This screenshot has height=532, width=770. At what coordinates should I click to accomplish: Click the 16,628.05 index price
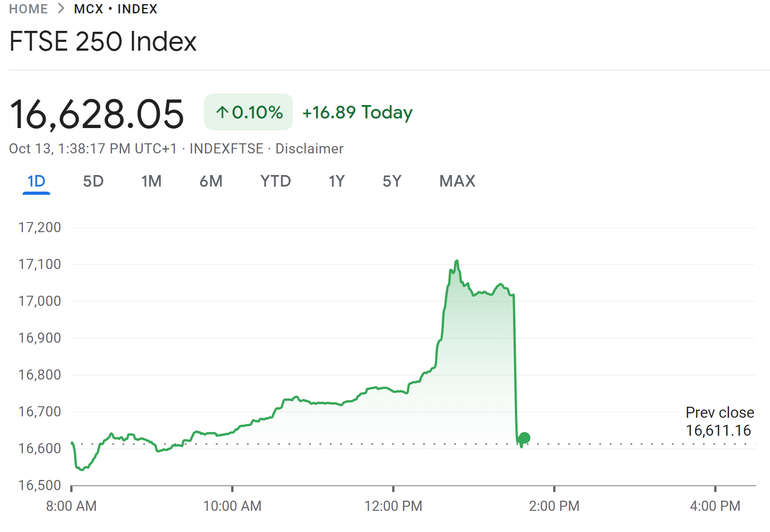point(97,114)
